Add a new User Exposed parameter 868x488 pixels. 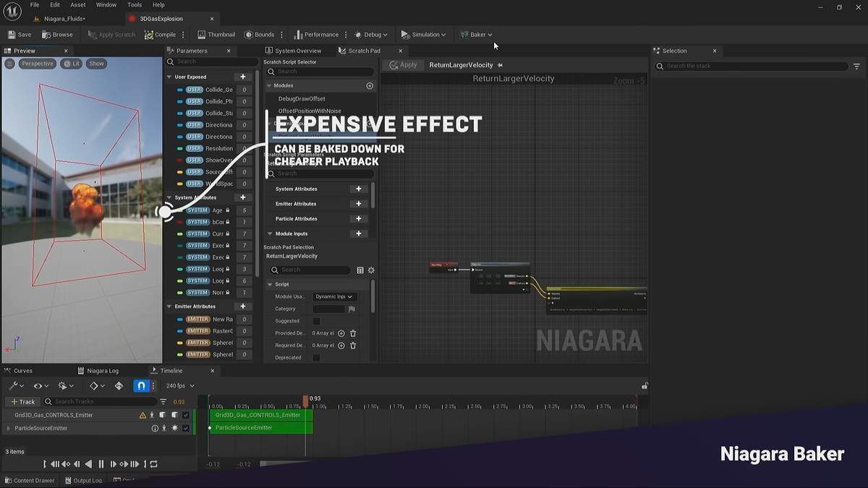[x=243, y=77]
